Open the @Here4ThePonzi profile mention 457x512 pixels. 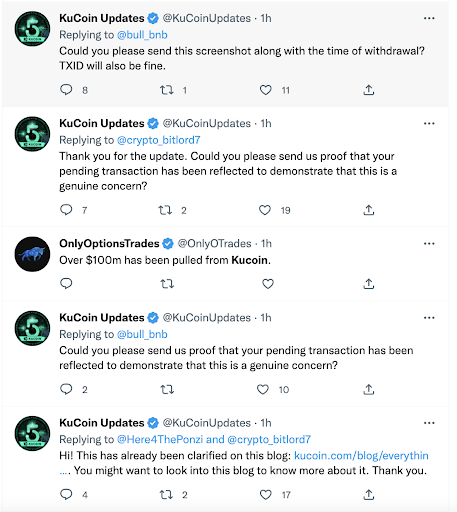[x=160, y=439]
